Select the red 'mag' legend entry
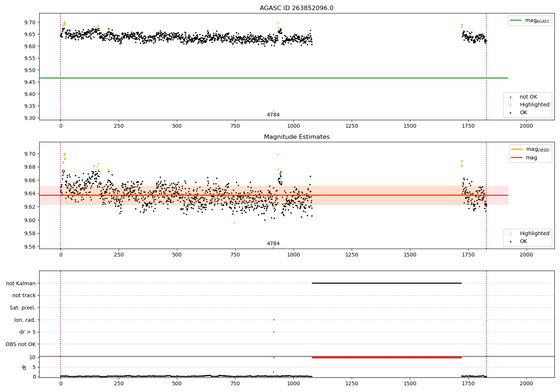 click(x=524, y=158)
